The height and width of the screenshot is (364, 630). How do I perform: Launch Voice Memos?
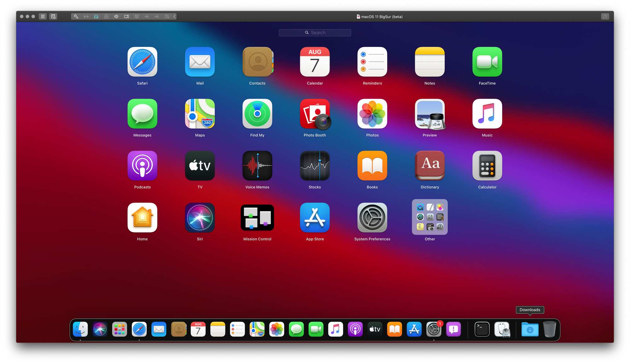point(257,166)
